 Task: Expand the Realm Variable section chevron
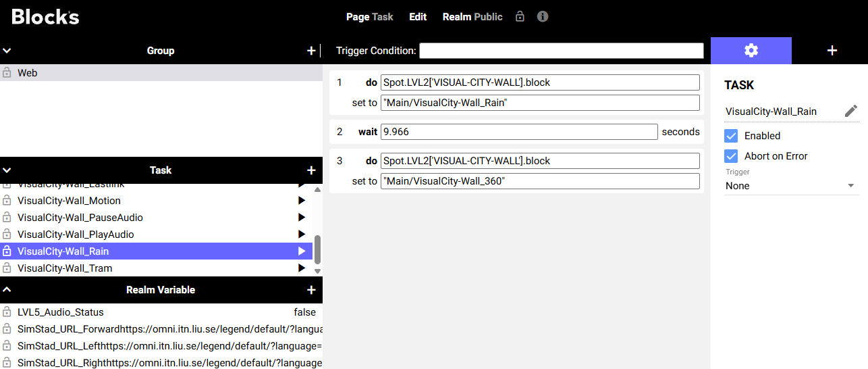pos(7,290)
